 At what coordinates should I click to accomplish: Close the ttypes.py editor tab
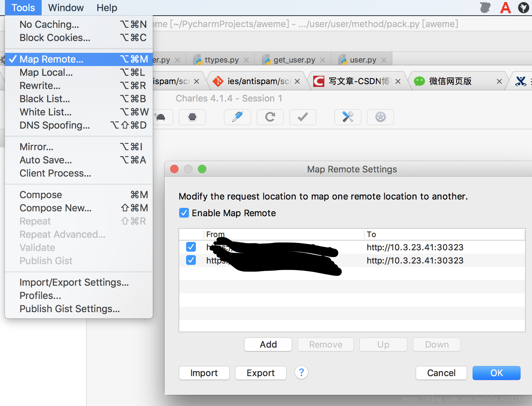(246, 60)
